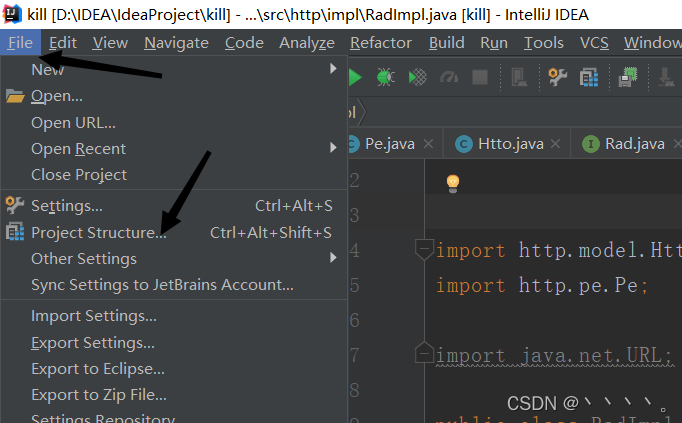Click 'import java.net.URL;' code line

pyautogui.click(x=554, y=356)
